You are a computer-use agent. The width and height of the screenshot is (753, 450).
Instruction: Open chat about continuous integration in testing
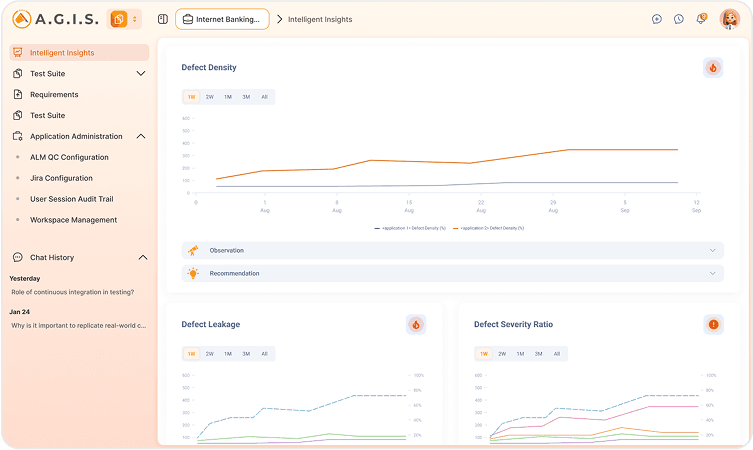(72, 292)
